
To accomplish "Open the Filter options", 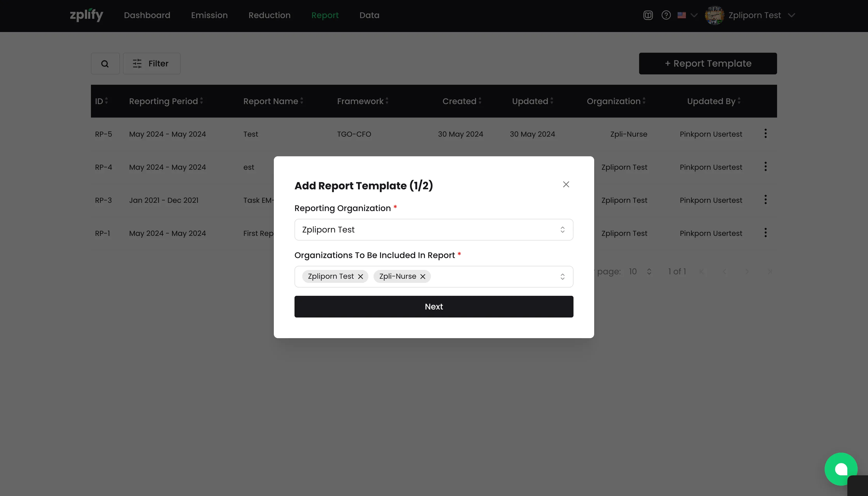I will click(152, 64).
